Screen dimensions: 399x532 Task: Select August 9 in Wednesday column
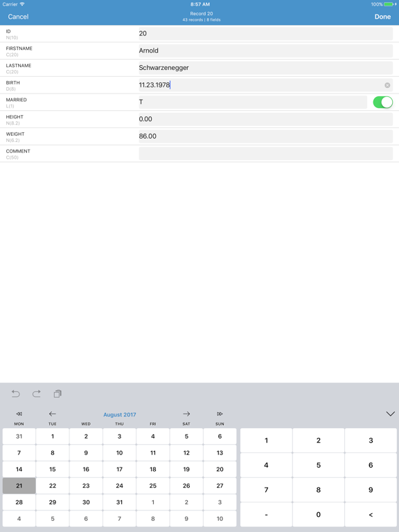86,453
